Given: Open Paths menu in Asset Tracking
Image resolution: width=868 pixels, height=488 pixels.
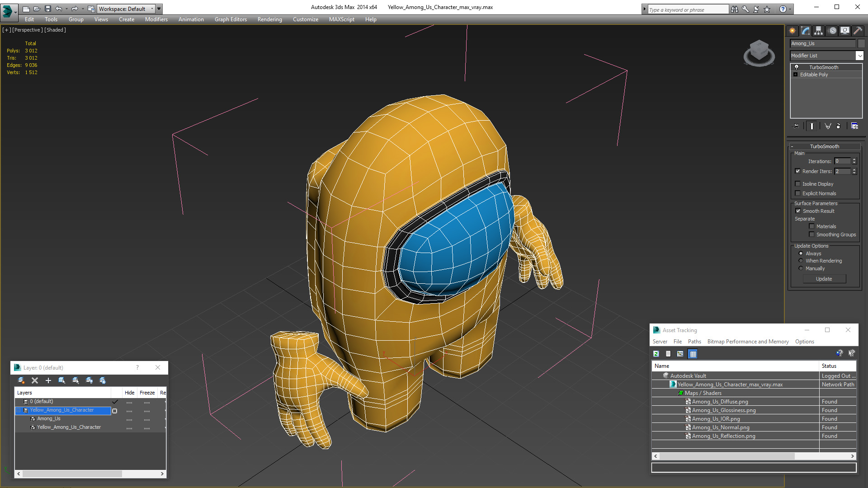Looking at the screenshot, I should (694, 342).
